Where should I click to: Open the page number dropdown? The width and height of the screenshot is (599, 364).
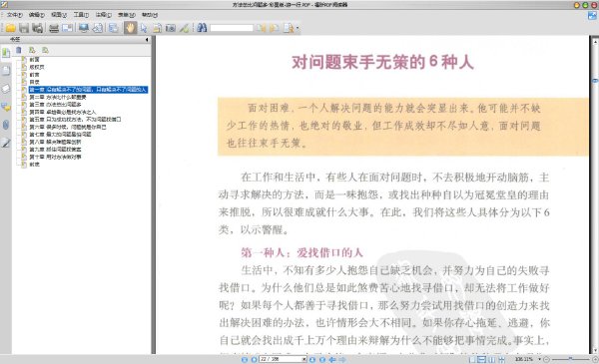coord(304,359)
